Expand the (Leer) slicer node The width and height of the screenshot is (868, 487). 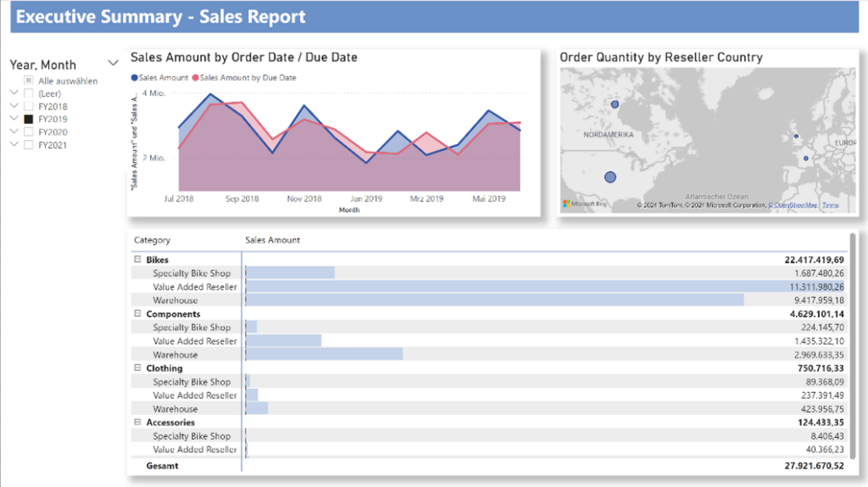(x=14, y=92)
